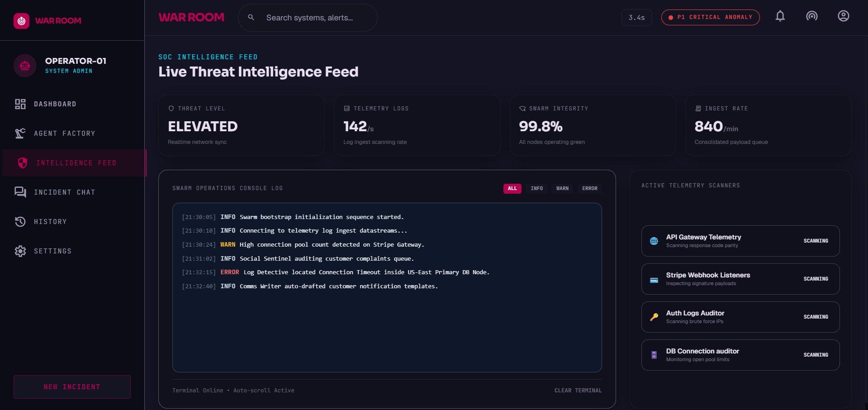The image size is (868, 410).
Task: Click the Auth Logs Auditor key icon
Action: pos(654,317)
